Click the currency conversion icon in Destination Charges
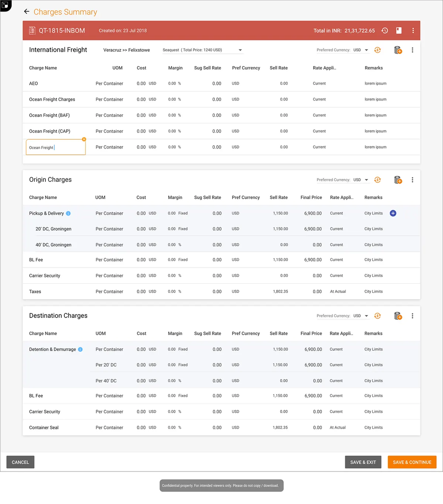This screenshot has height=504, width=443. (377, 316)
